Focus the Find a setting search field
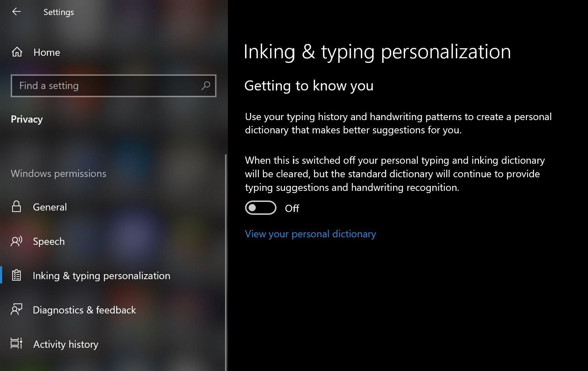The height and width of the screenshot is (371, 588). click(107, 86)
